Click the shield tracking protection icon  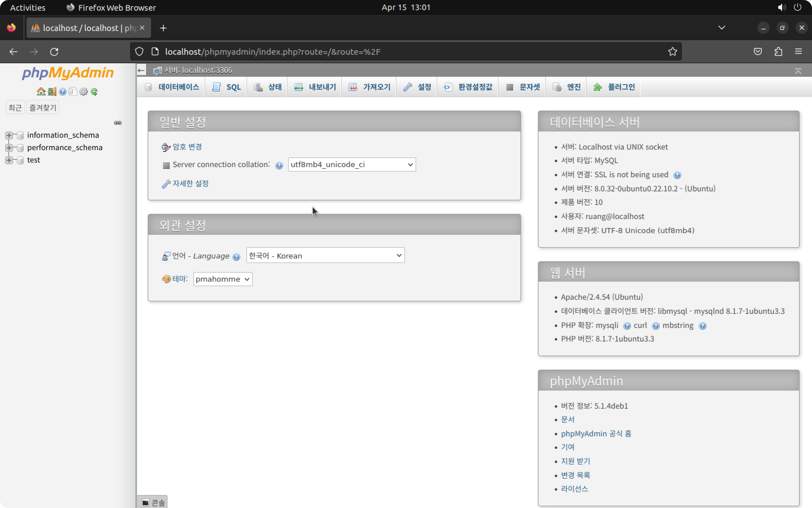(x=139, y=51)
